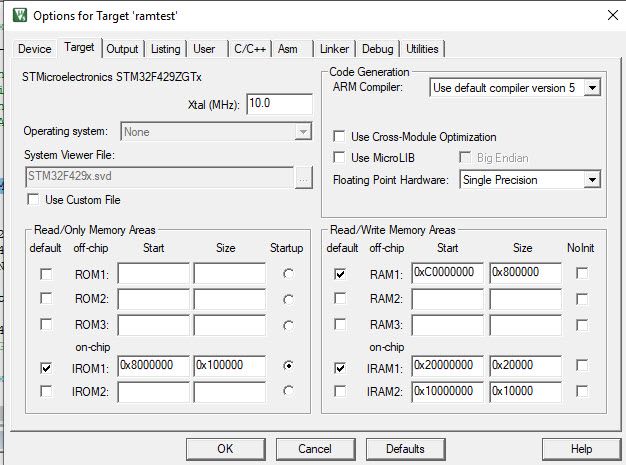This screenshot has width=626, height=465.
Task: Enable Use Custom File checkbox
Action: [x=33, y=199]
